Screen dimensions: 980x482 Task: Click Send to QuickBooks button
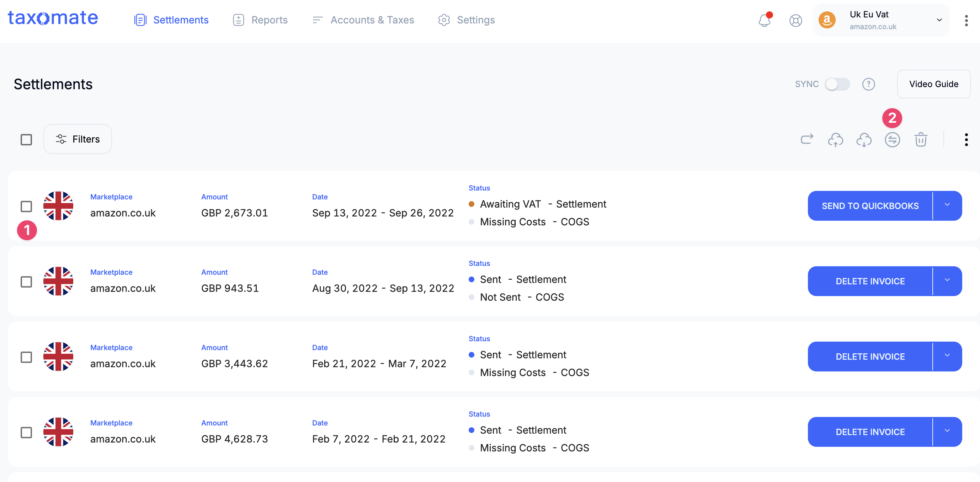(x=870, y=205)
